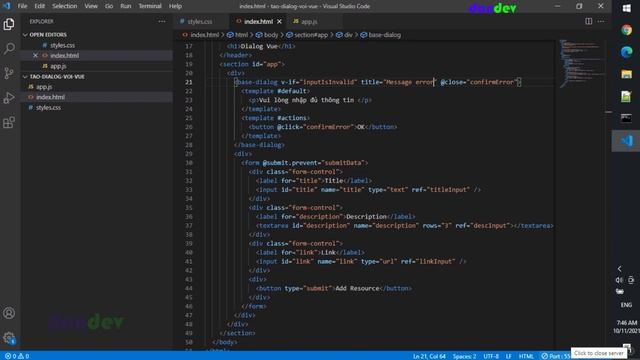
Task: Click Ln 21, Col 64 status item
Action: tap(429, 356)
